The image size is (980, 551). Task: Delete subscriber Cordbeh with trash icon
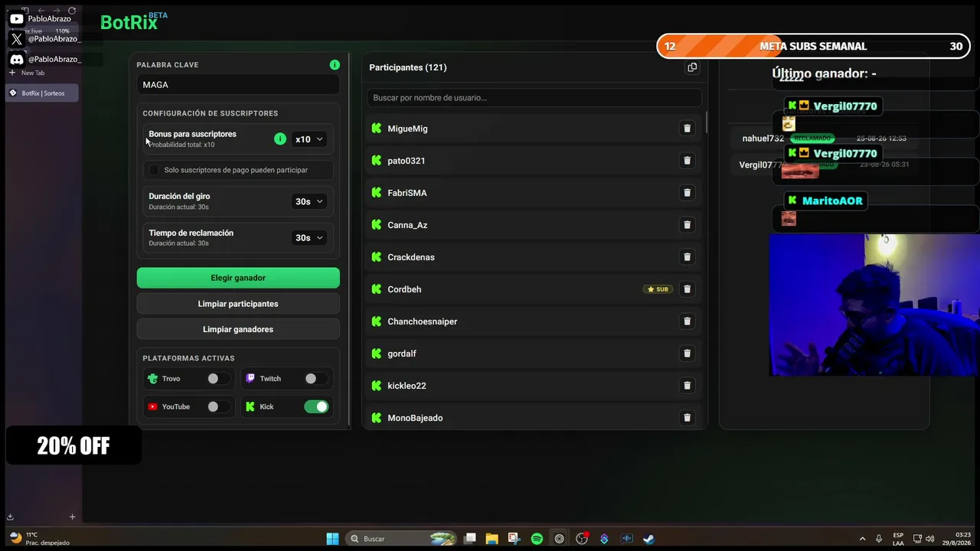pos(687,289)
